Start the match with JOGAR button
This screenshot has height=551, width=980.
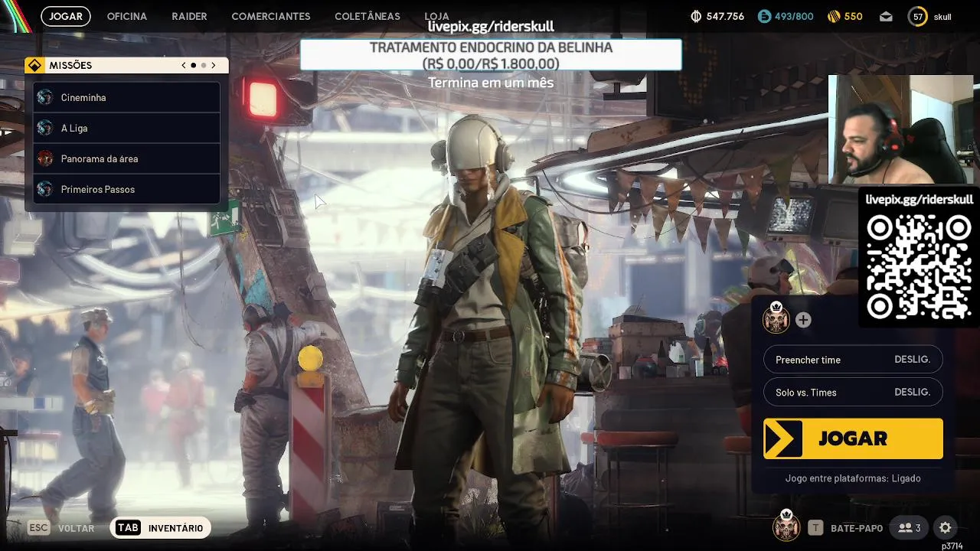tap(853, 439)
